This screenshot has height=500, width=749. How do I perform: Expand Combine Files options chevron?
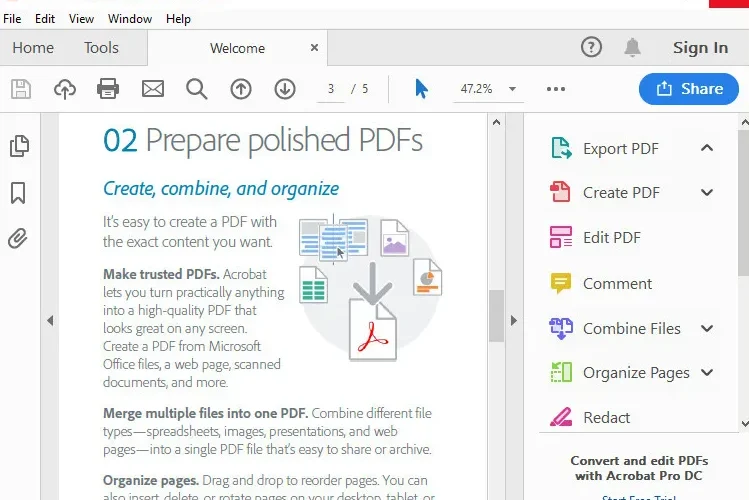point(707,329)
